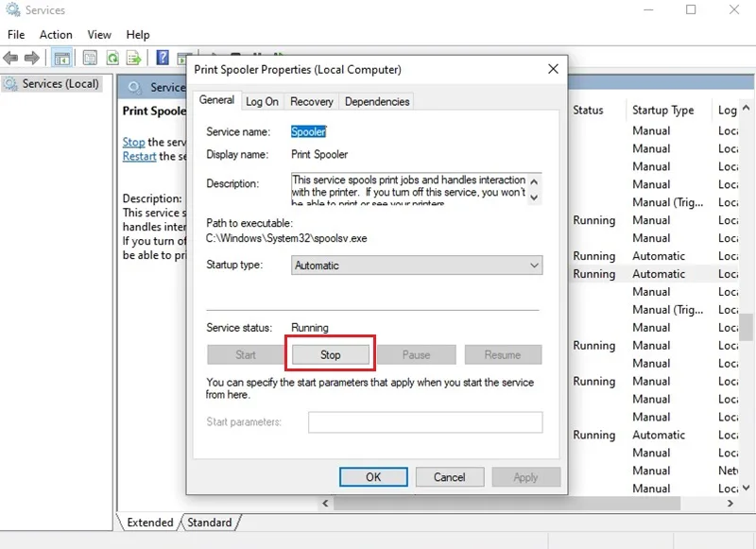Click the green Refresh toolbar icon
The height and width of the screenshot is (549, 756).
click(112, 59)
